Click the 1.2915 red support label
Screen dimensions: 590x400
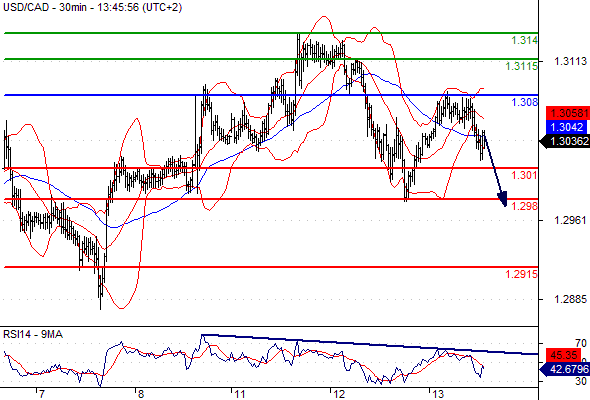(x=521, y=274)
